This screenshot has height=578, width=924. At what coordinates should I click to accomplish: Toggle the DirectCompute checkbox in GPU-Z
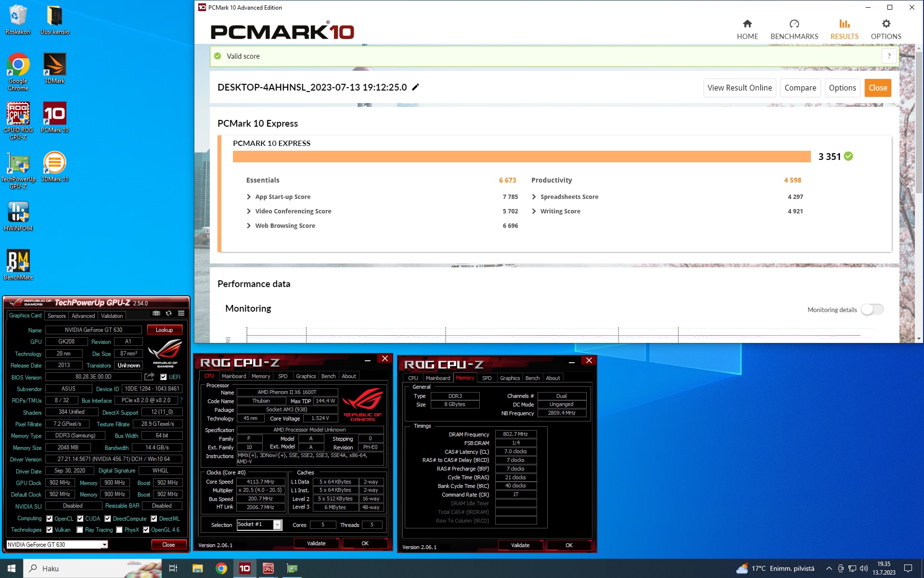[x=108, y=519]
